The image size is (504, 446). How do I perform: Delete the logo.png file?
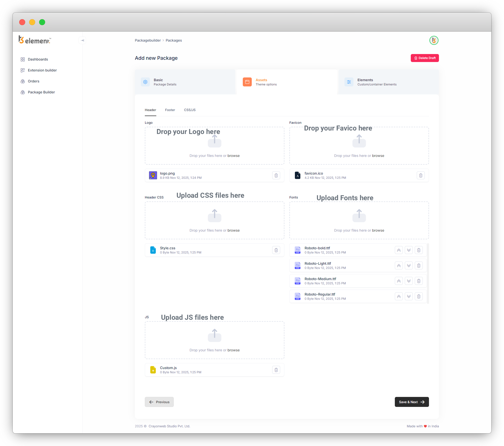(276, 175)
